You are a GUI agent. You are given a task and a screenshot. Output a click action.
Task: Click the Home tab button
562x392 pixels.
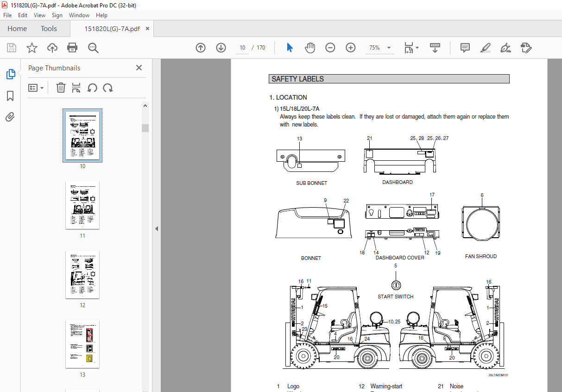17,29
